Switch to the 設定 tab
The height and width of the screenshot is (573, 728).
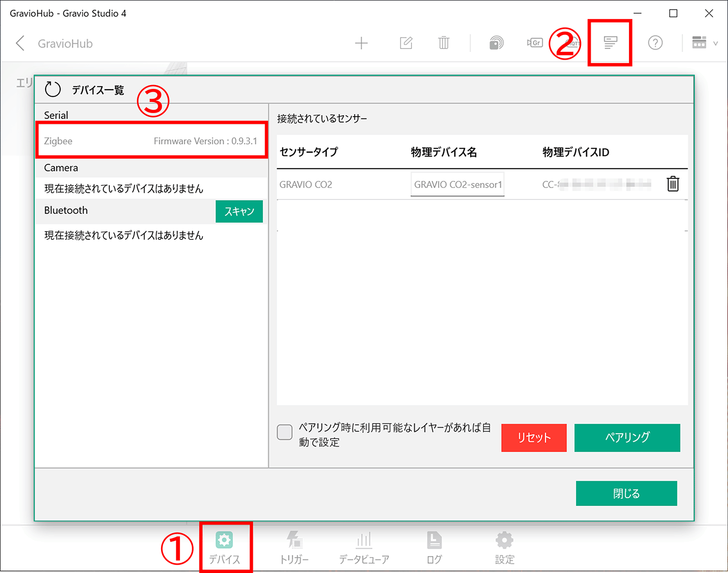(x=505, y=547)
